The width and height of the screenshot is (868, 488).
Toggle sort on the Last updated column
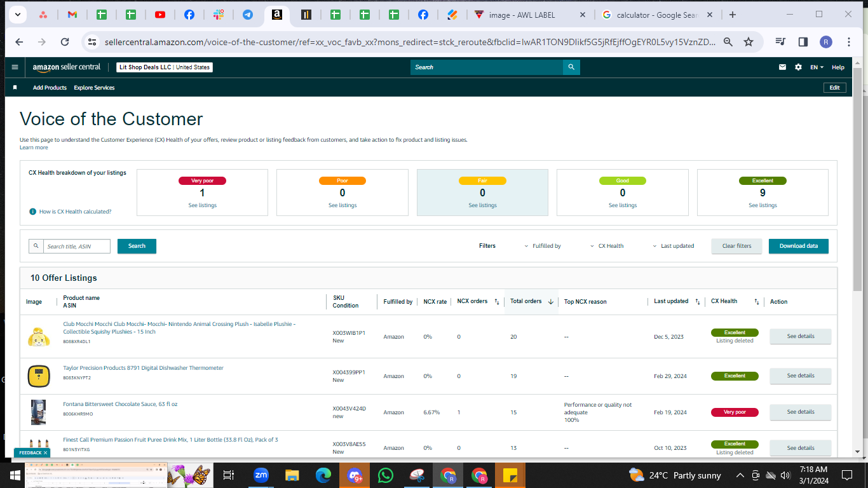pyautogui.click(x=697, y=302)
